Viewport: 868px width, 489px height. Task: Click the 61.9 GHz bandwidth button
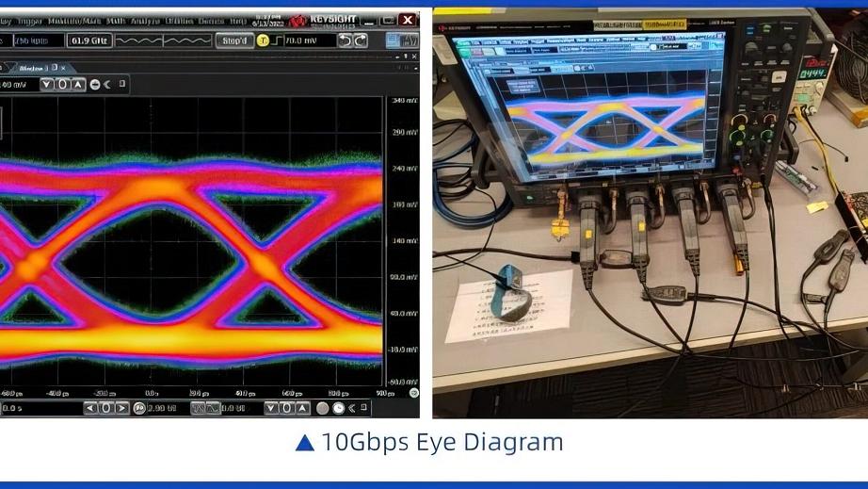point(89,41)
